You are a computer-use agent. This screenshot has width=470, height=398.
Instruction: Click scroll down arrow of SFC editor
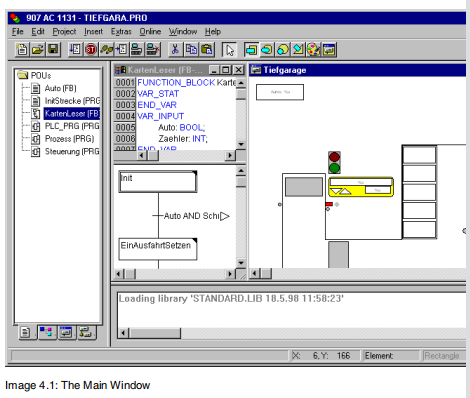coord(241,263)
